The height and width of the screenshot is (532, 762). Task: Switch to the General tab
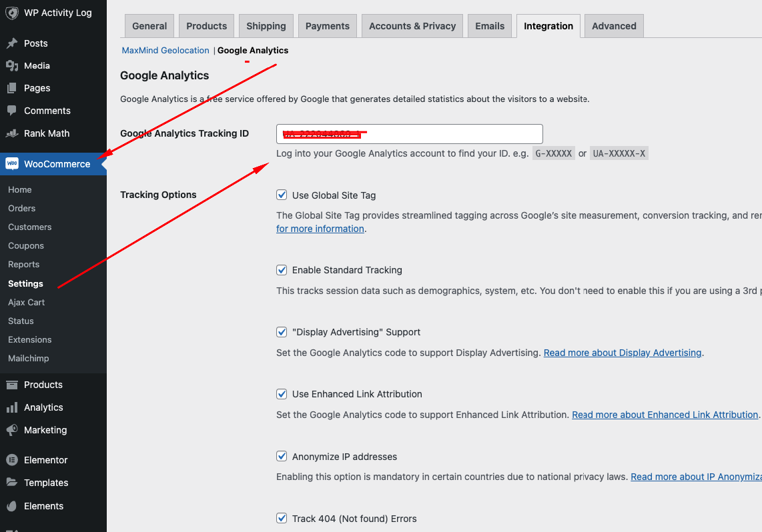(149, 26)
